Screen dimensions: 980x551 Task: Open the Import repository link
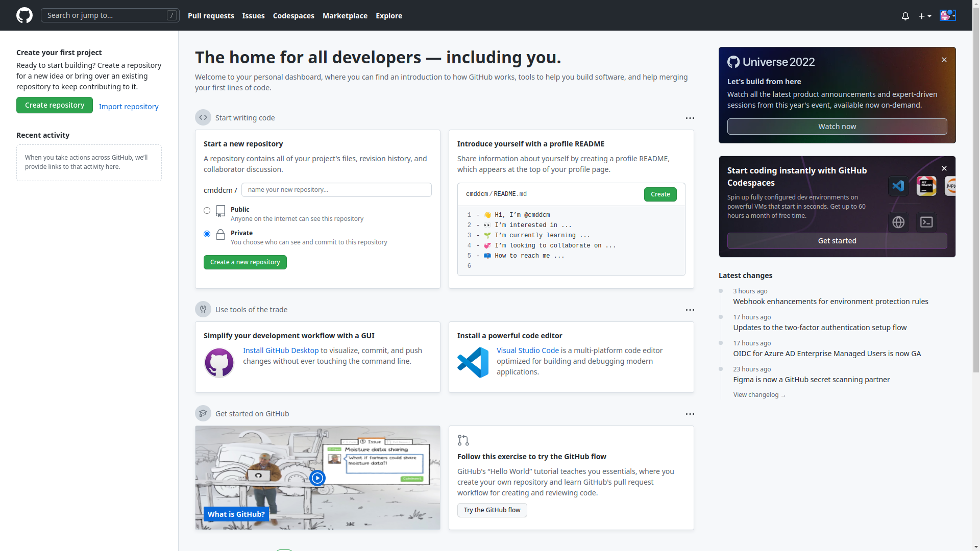129,107
